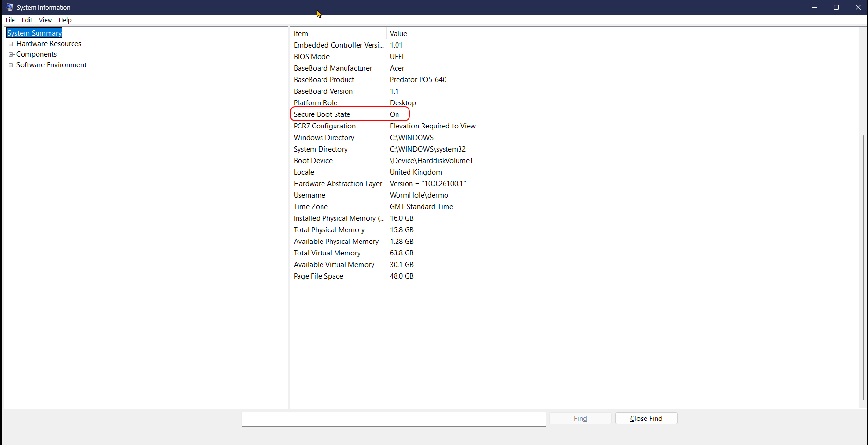Screen dimensions: 868x445
Task: Minimize the System Information window
Action: click(815, 7)
